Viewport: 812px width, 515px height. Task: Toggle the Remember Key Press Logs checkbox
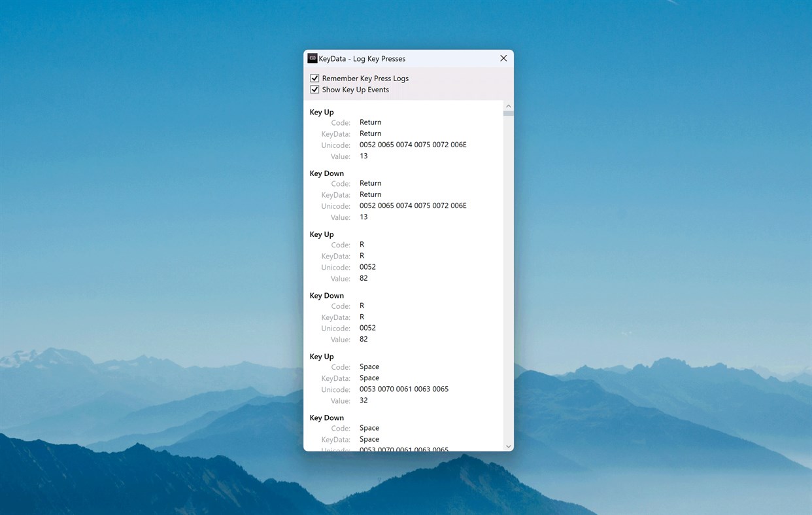(314, 78)
